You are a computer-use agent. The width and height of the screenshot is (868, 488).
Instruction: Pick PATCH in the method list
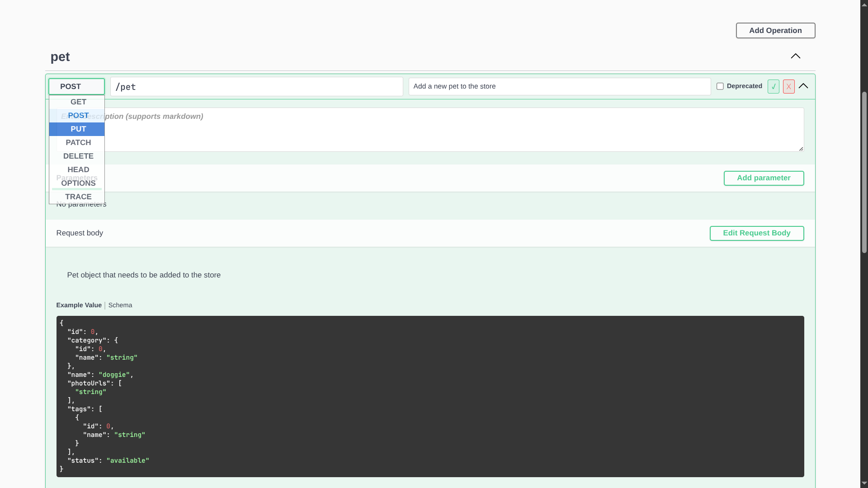coord(77,143)
